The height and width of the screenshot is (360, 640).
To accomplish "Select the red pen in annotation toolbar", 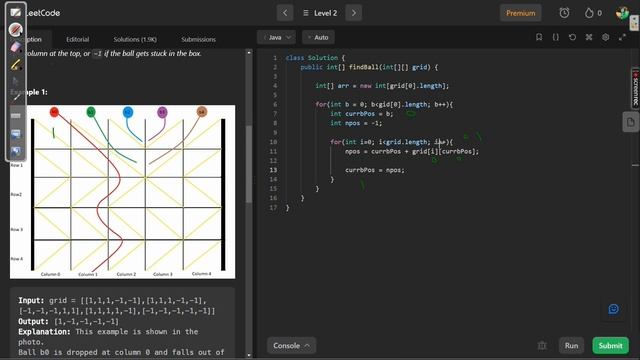I will (16, 30).
